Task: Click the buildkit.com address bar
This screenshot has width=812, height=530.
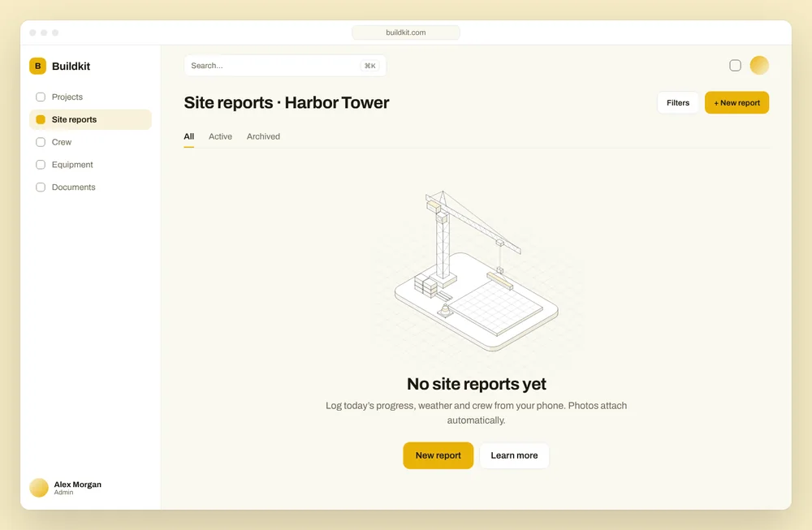Action: point(406,32)
